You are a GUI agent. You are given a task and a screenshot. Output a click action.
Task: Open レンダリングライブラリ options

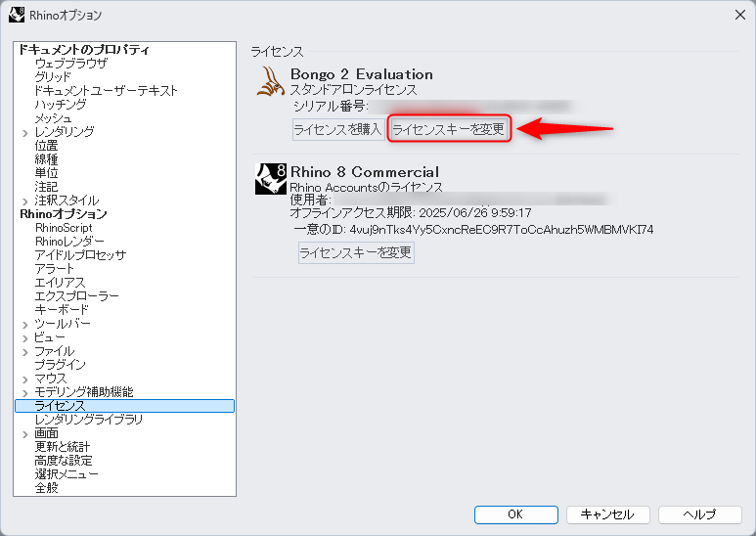[89, 420]
